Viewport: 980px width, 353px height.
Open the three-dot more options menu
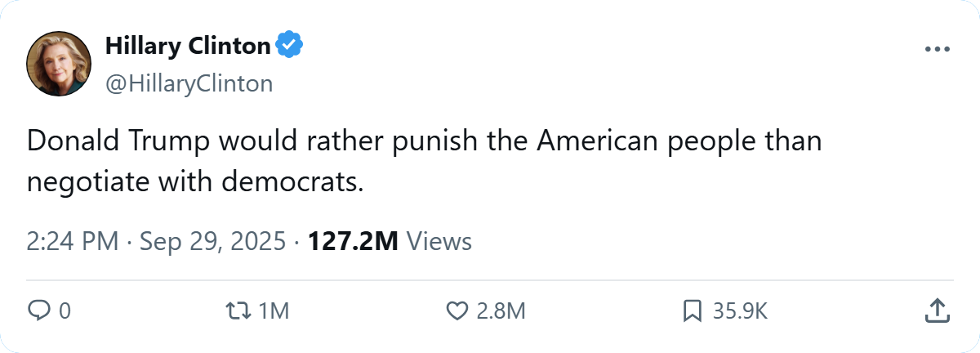coord(938,50)
